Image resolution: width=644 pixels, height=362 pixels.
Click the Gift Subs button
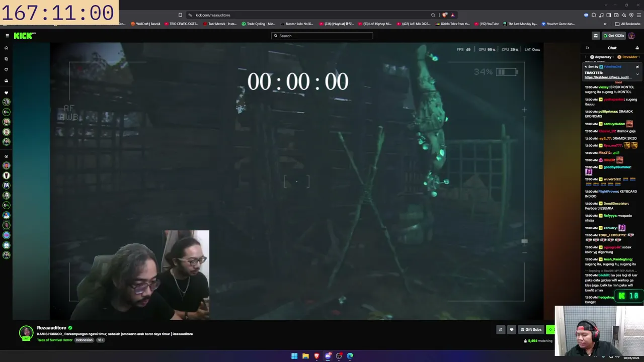[x=531, y=330]
